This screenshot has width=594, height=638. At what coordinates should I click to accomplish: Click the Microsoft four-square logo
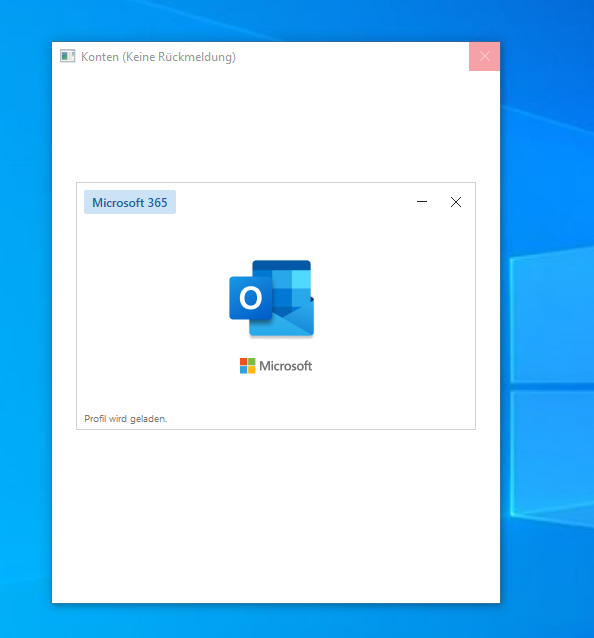[x=247, y=366]
